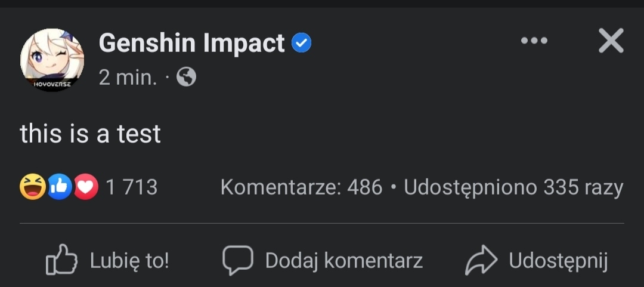Open "Komentarze: 486" comments count
644x287 pixels.
pyautogui.click(x=301, y=187)
